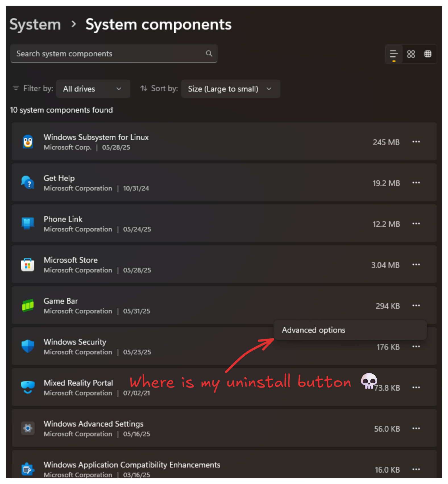
Task: Switch to table view layout
Action: 428,54
